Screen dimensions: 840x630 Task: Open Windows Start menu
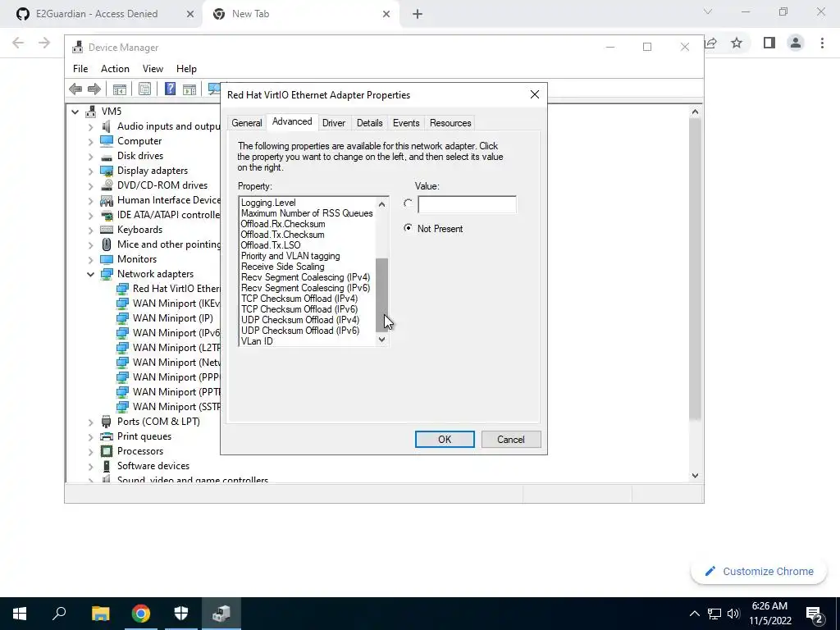20,614
